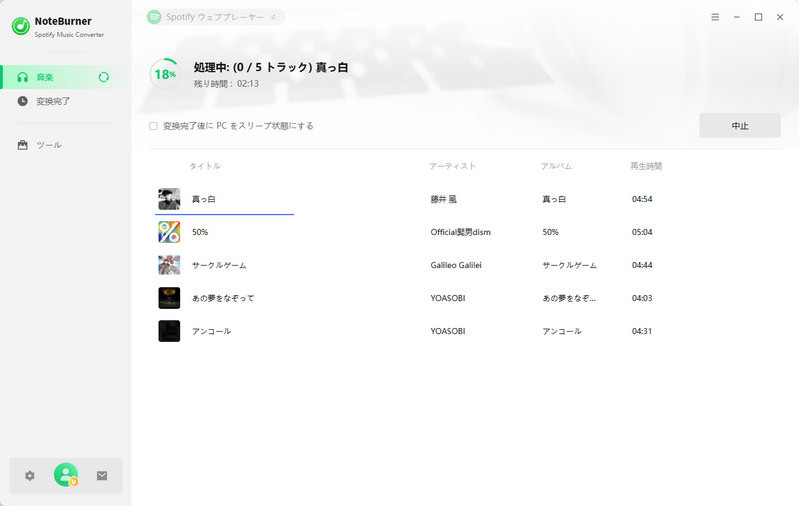Click artist Official髭男dism
The width and height of the screenshot is (799, 506).
tap(461, 232)
